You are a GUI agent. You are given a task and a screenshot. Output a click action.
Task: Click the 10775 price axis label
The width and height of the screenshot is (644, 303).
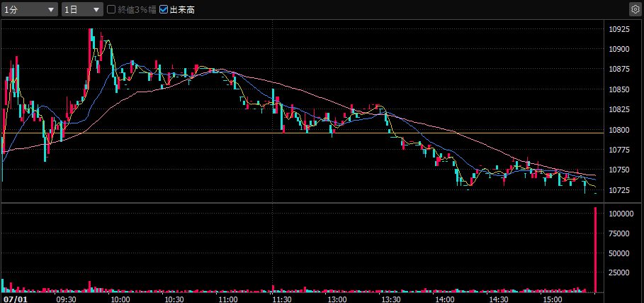click(619, 150)
